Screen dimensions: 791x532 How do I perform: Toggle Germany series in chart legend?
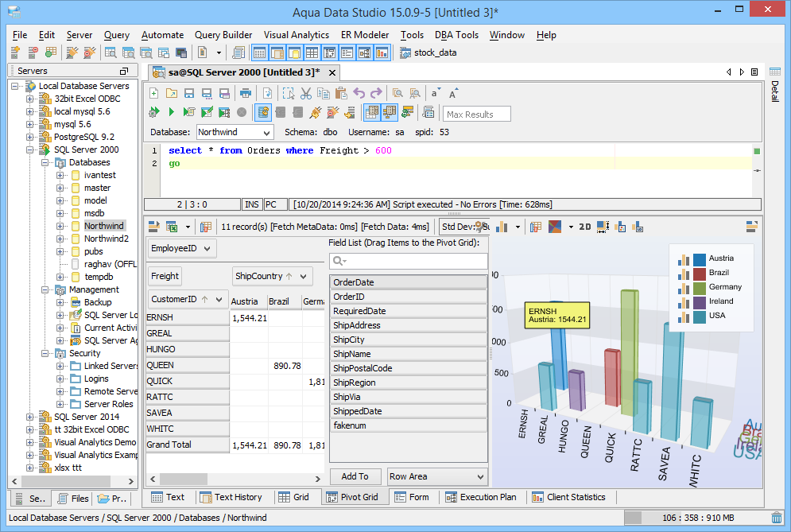pos(683,288)
